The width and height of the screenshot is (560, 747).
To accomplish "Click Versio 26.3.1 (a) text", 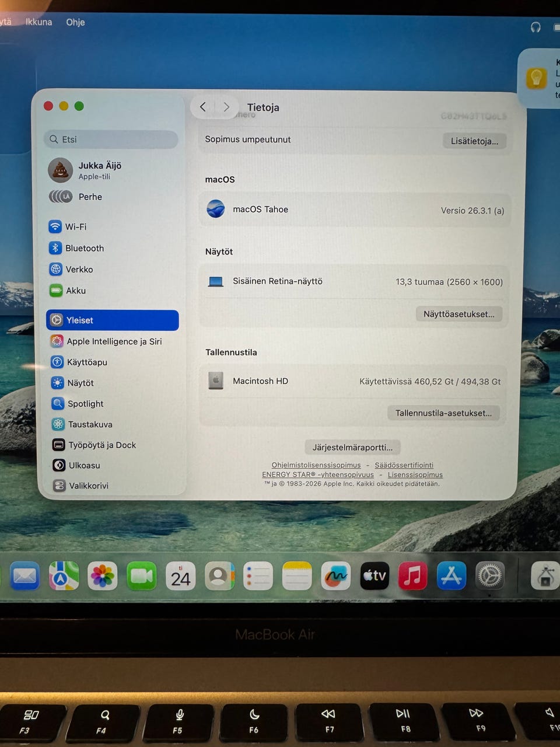I will point(473,211).
